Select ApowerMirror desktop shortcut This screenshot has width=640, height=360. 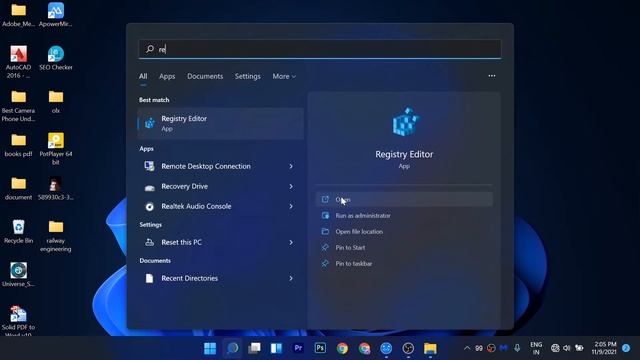[x=56, y=15]
